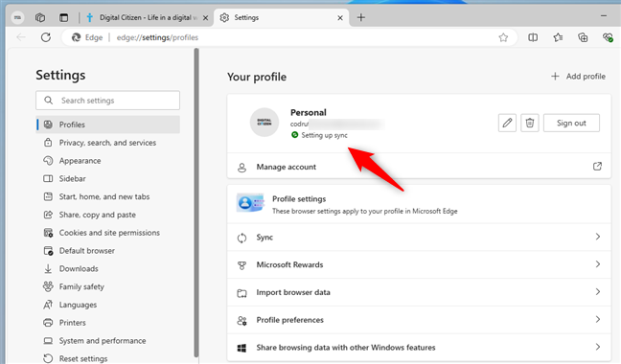Screen dimensions: 621x364
Task: Open Reset settings
Action: point(107,358)
